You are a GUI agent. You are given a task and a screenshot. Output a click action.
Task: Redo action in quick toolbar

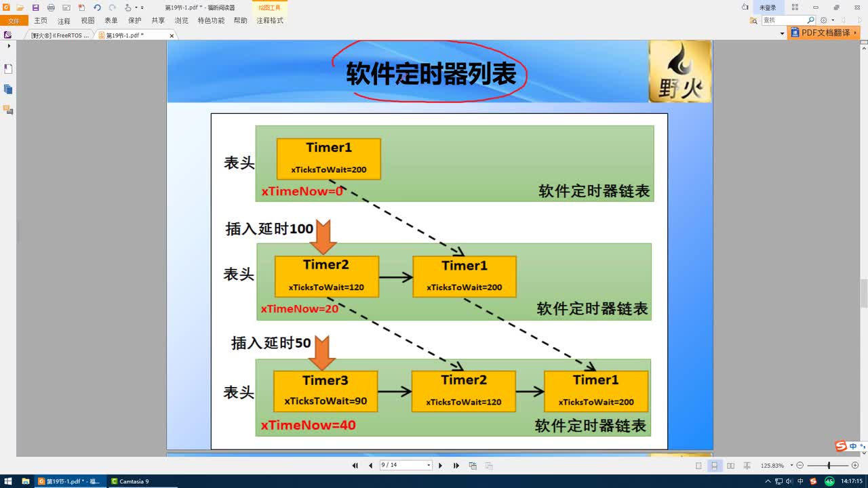point(113,7)
